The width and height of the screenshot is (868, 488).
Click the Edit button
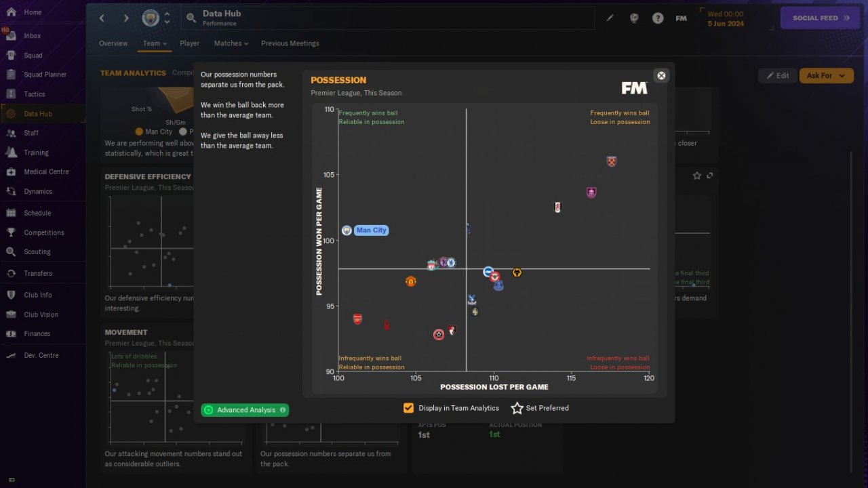pos(778,75)
